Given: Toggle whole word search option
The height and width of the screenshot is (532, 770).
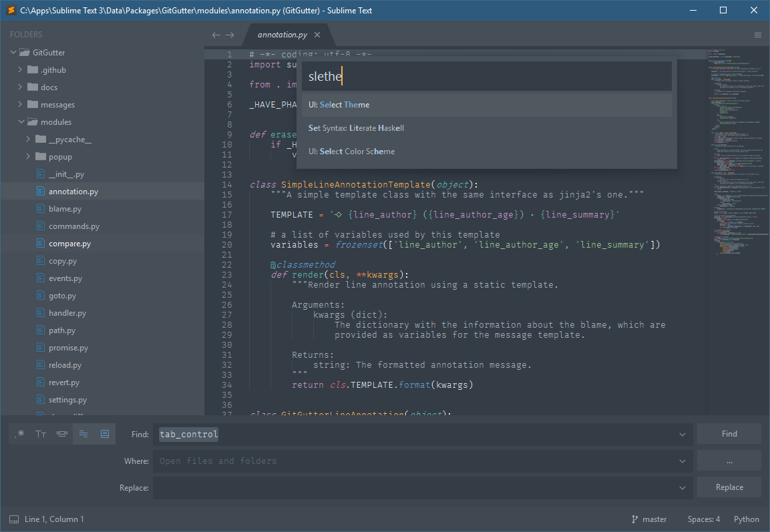Looking at the screenshot, I should tap(62, 434).
